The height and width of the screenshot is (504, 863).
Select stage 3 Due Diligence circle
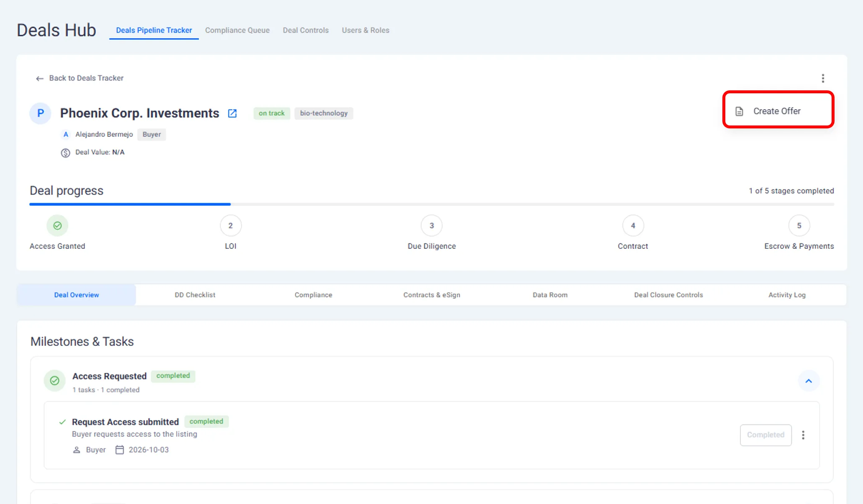[x=431, y=225]
